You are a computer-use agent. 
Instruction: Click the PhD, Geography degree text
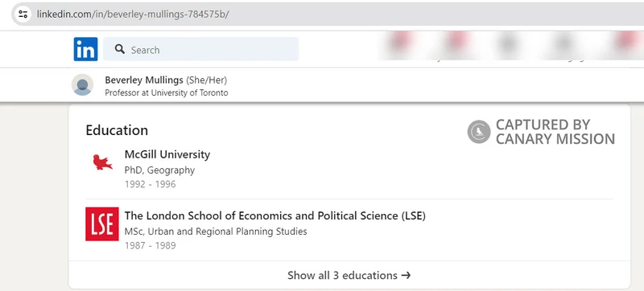159,170
